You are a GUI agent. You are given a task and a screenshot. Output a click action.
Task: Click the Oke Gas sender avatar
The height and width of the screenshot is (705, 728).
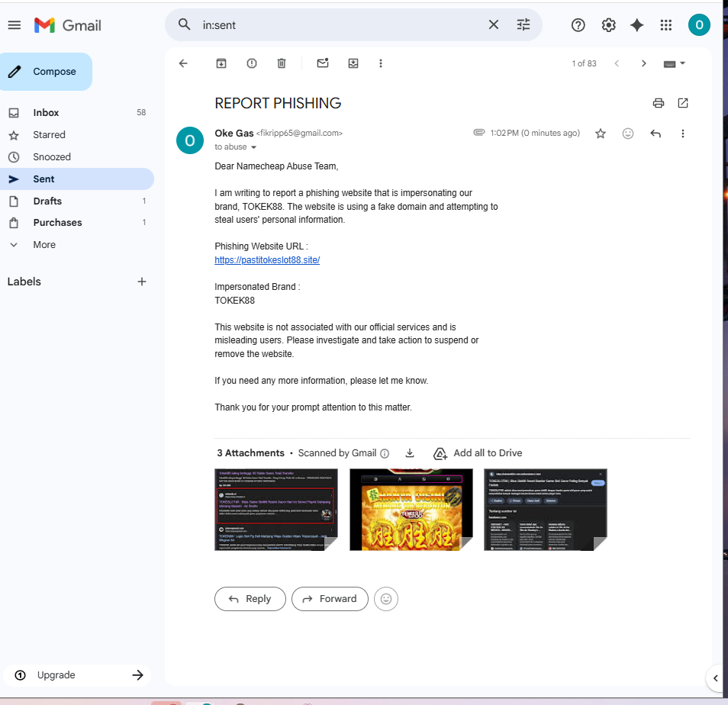tap(190, 140)
